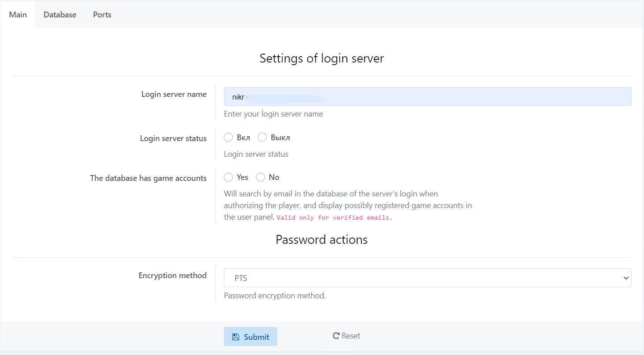Click the Reset link
Image resolution: width=644 pixels, height=355 pixels.
351,336
